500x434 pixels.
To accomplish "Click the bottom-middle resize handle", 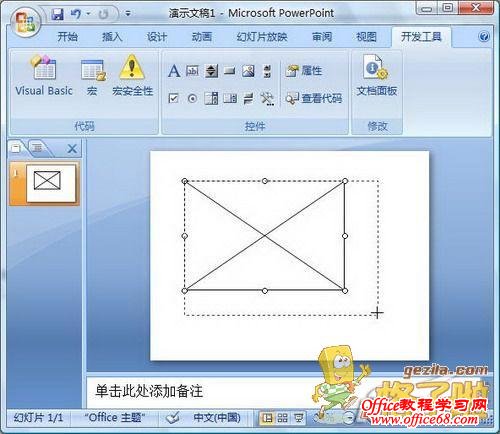I will [265, 291].
